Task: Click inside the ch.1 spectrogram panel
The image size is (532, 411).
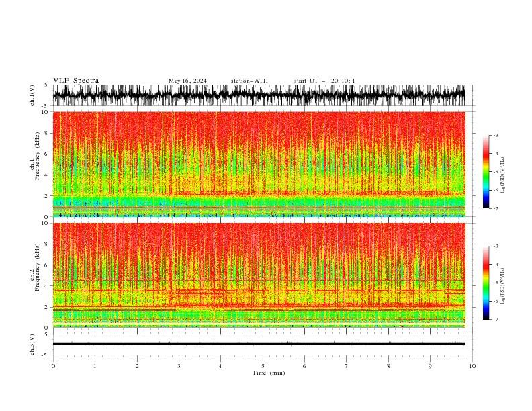Action: pyautogui.click(x=259, y=164)
